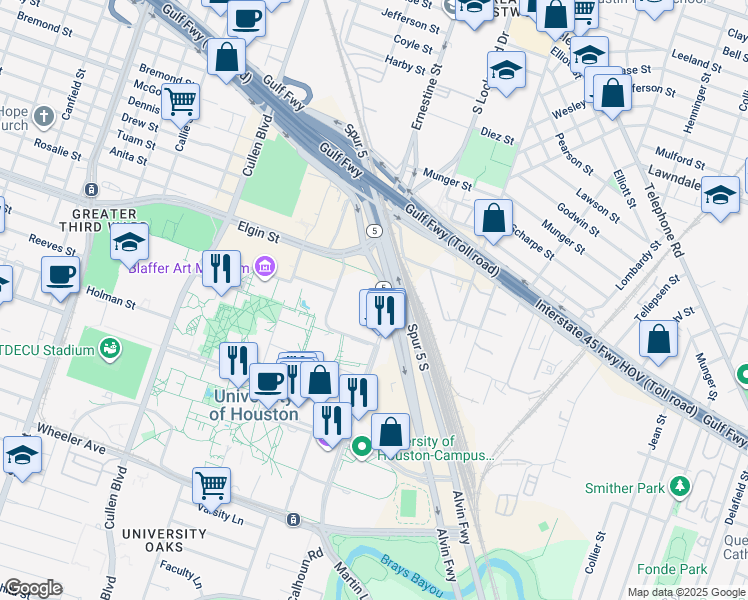Click the graduation cap pin in Greater Third Ward

tap(129, 242)
